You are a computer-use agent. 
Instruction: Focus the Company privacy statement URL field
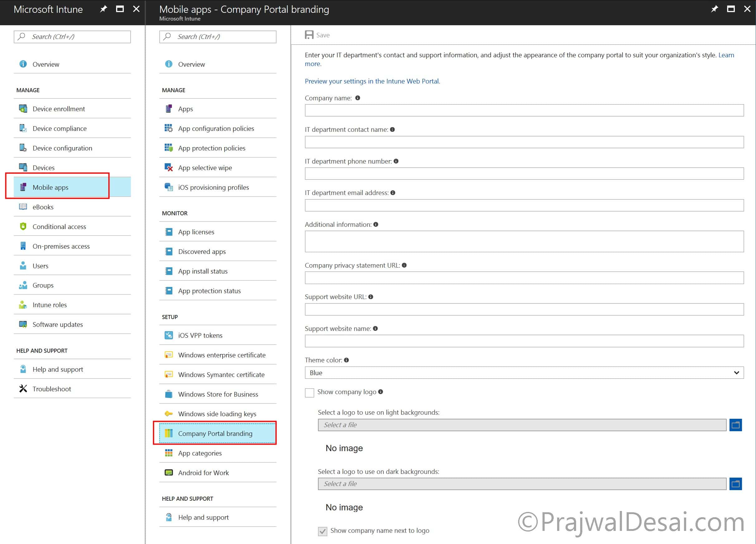pos(524,278)
